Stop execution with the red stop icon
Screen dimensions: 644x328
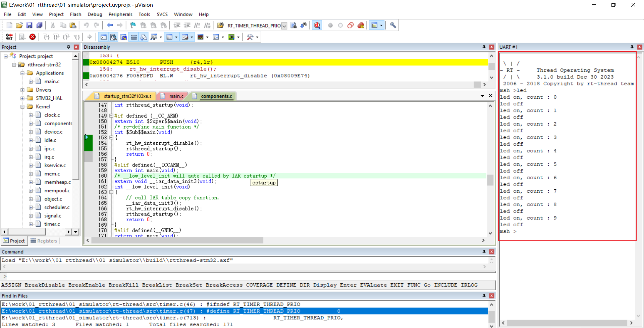[x=33, y=37]
